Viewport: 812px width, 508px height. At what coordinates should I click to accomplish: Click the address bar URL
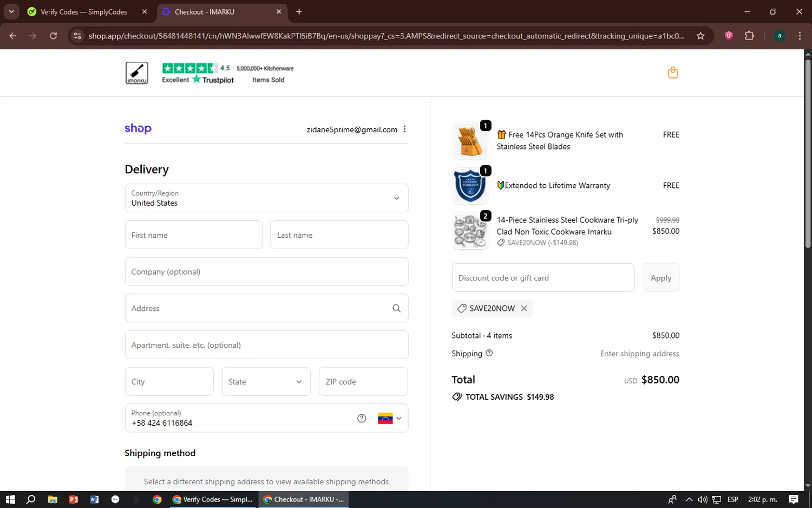(x=387, y=36)
